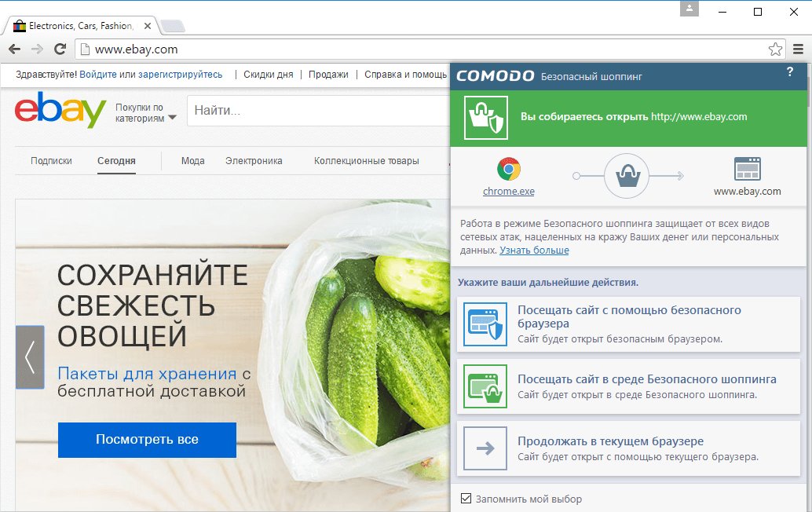Select the Electronics, Cars, Fashion tab
This screenshot has width=812, height=512.
(81, 26)
